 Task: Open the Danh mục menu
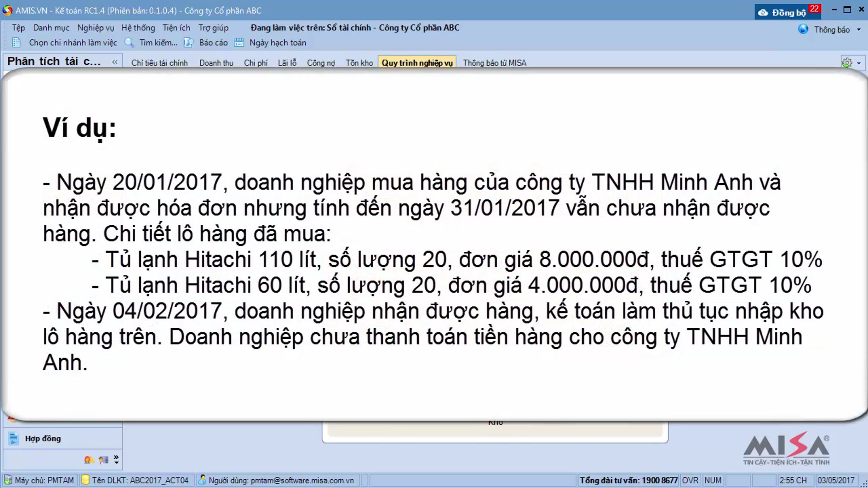pos(51,28)
